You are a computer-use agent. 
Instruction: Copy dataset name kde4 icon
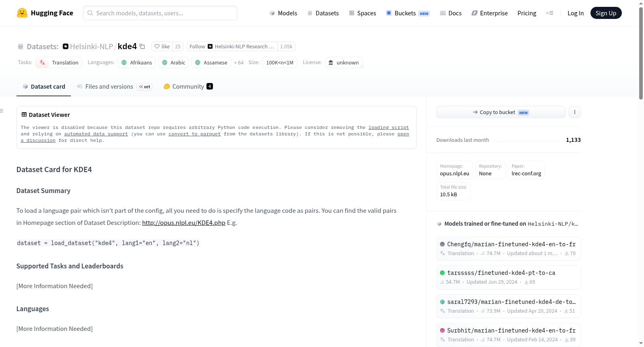[142, 47]
